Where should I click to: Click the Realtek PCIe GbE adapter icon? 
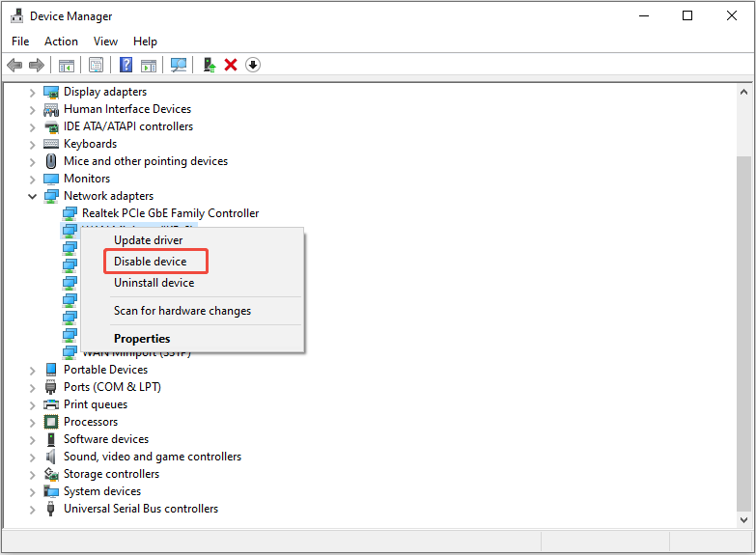point(70,213)
